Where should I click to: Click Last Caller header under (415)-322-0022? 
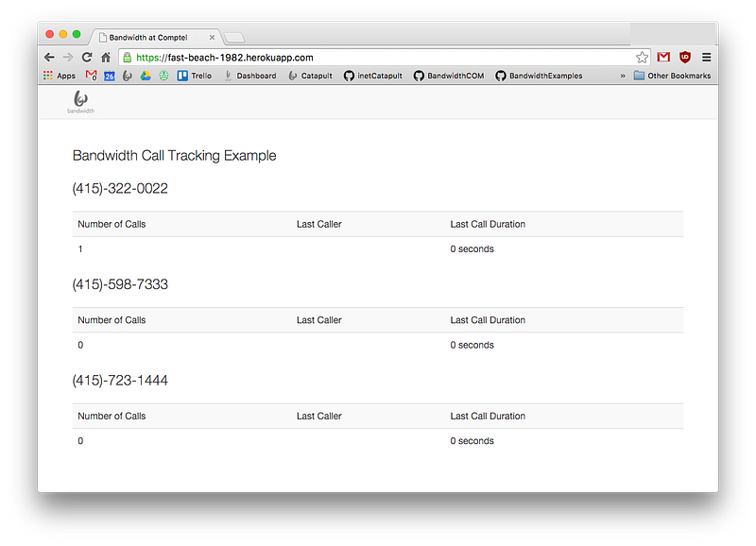tap(319, 224)
